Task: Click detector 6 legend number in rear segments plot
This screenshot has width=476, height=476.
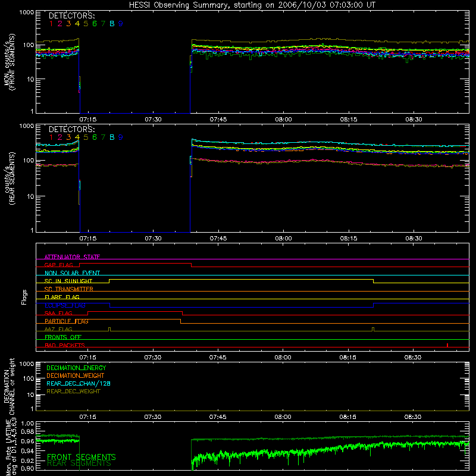Action: point(95,137)
